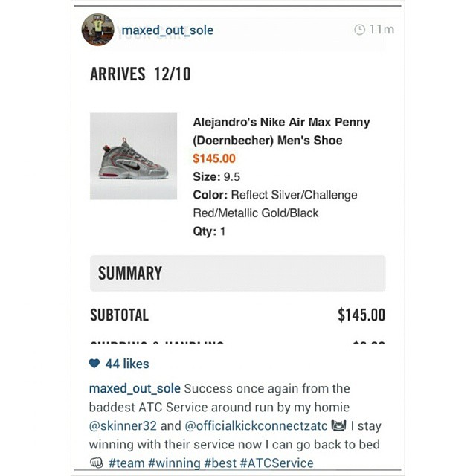Click the orange $145.00 price
476x476 pixels.
point(214,158)
